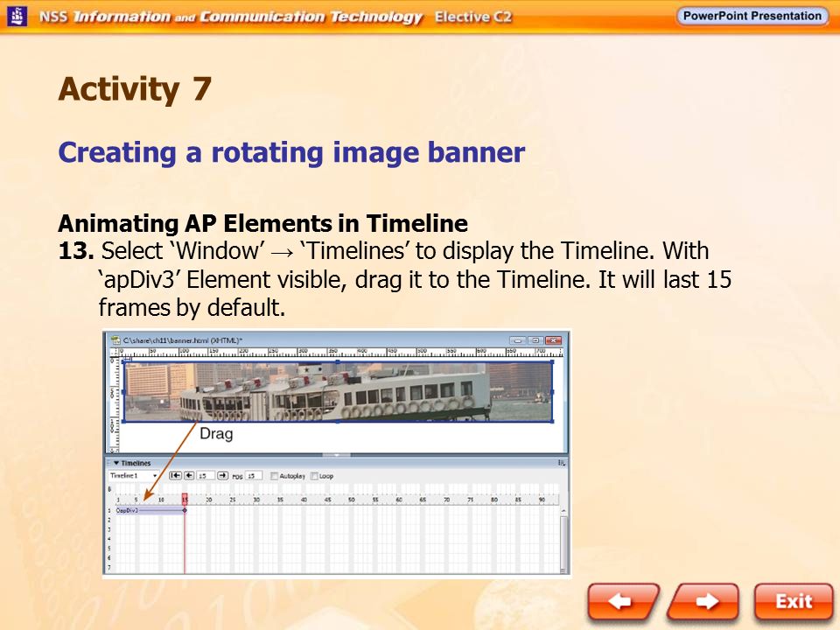840x630 pixels.
Task: Click frame number 90 on the timeline ruler
Action: tap(542, 500)
